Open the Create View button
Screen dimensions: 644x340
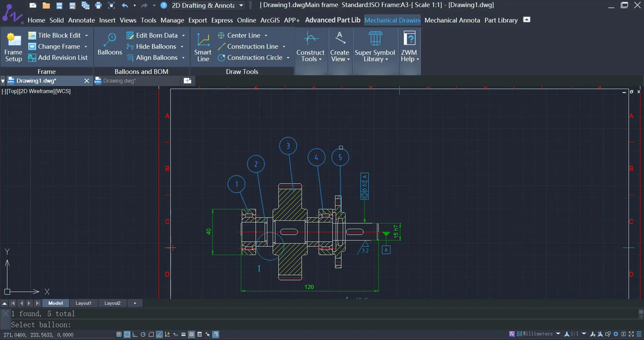click(340, 47)
